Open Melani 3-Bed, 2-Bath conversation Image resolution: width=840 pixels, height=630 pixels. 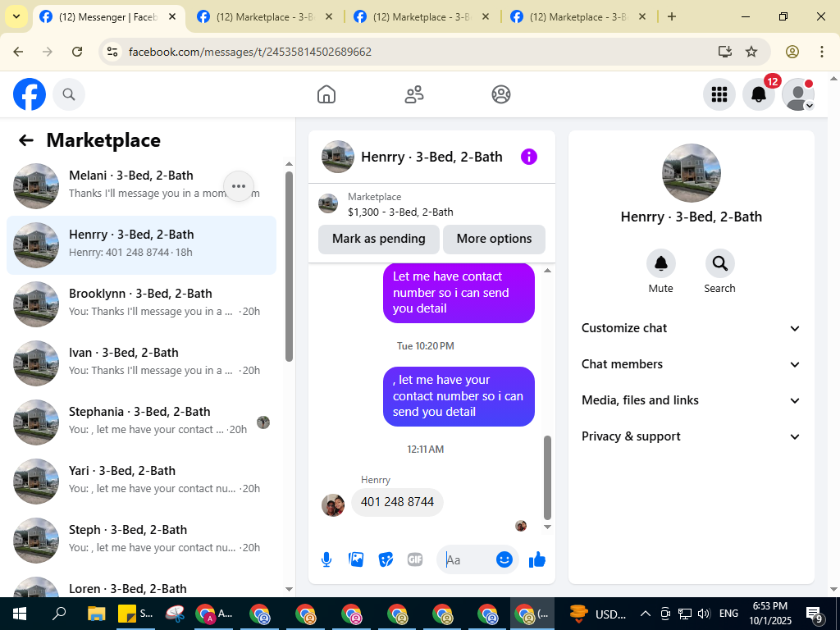click(141, 186)
